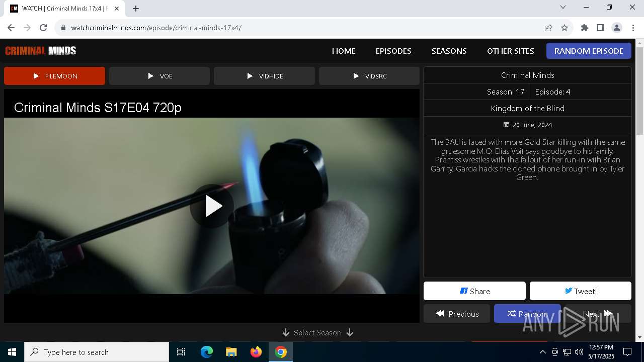
Task: Click the address bar URL
Action: [x=156, y=28]
